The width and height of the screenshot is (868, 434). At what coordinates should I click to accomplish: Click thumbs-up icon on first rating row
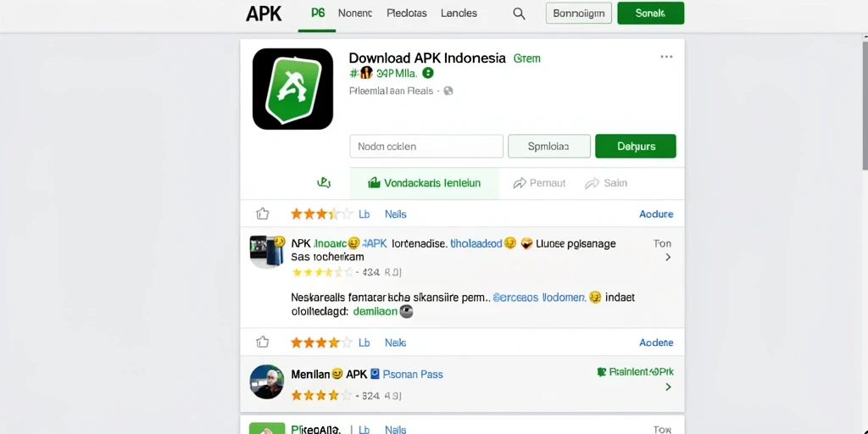(x=263, y=214)
